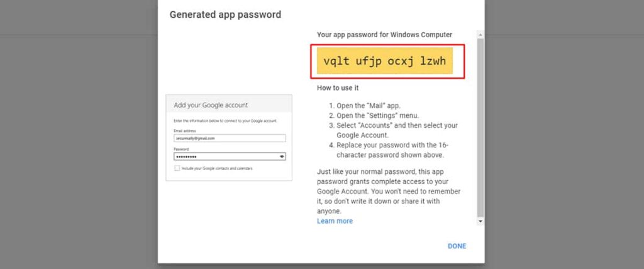Image resolution: width=644 pixels, height=269 pixels.
Task: Focus the masked Password field
Action: [x=230, y=157]
